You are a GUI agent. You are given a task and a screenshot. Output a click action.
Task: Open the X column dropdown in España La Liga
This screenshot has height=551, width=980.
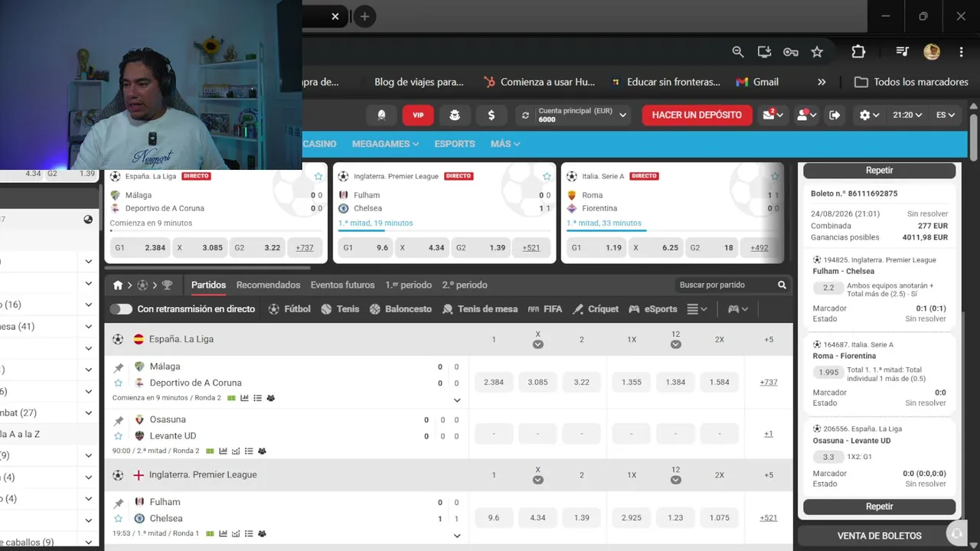(538, 344)
